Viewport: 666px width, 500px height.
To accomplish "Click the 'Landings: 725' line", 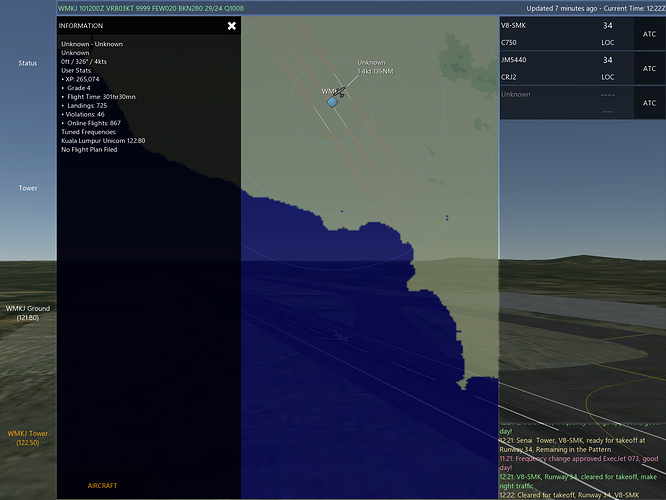I will [x=87, y=105].
